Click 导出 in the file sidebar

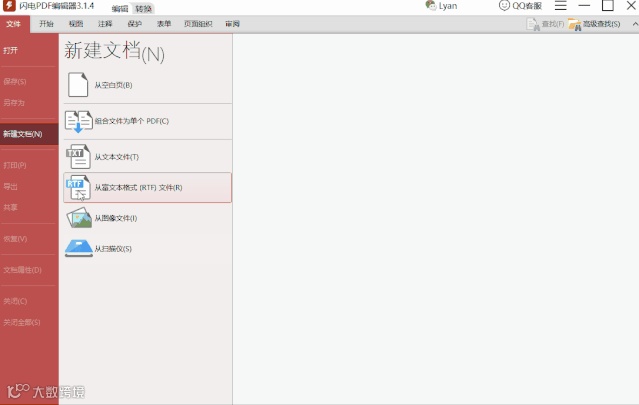[x=11, y=187]
